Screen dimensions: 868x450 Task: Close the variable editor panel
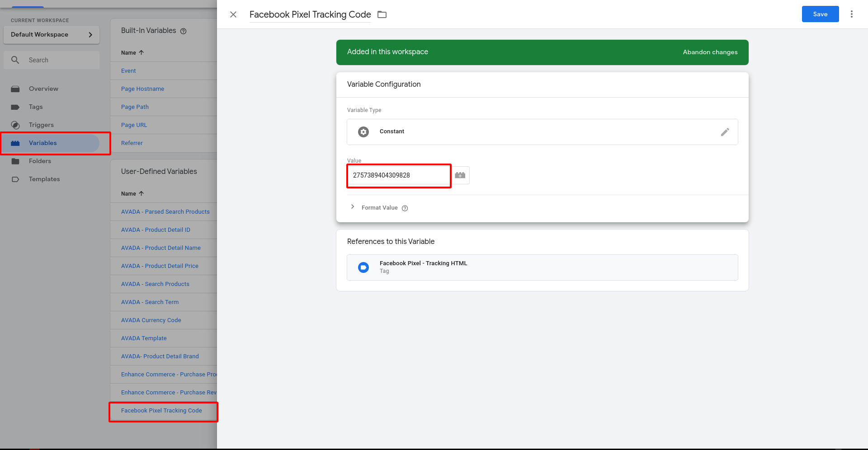233,14
